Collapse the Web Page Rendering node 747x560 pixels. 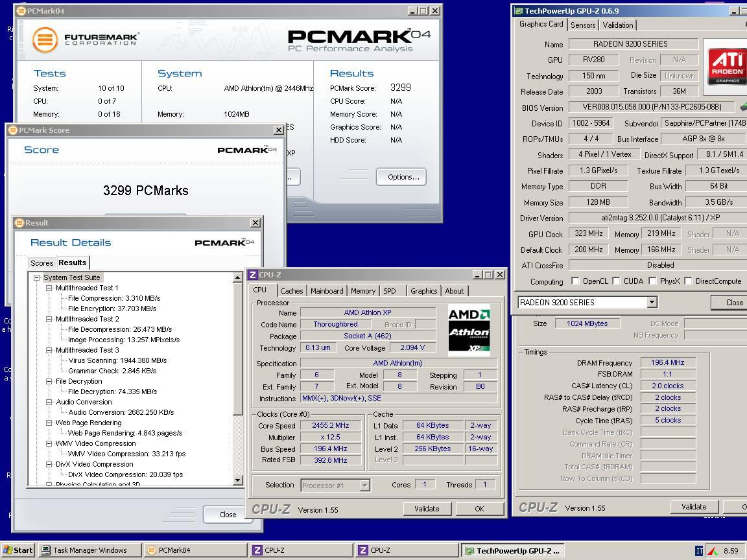tap(49, 423)
